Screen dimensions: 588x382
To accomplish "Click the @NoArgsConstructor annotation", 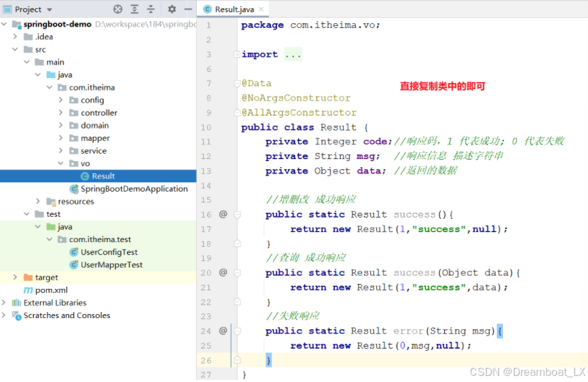I will 296,98.
